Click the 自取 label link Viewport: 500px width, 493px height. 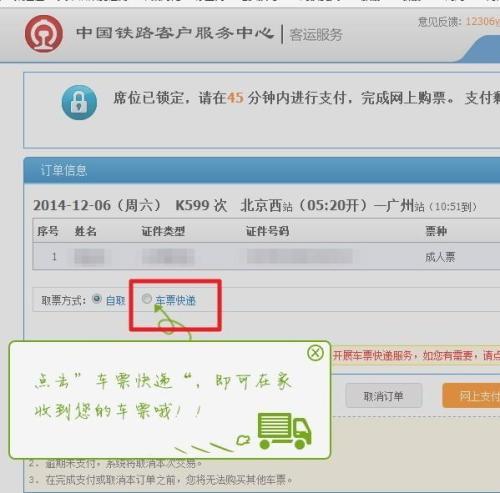pyautogui.click(x=115, y=301)
